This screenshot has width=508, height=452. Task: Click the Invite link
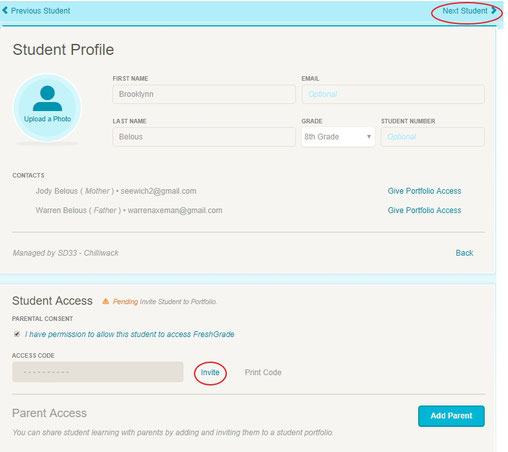pyautogui.click(x=210, y=372)
